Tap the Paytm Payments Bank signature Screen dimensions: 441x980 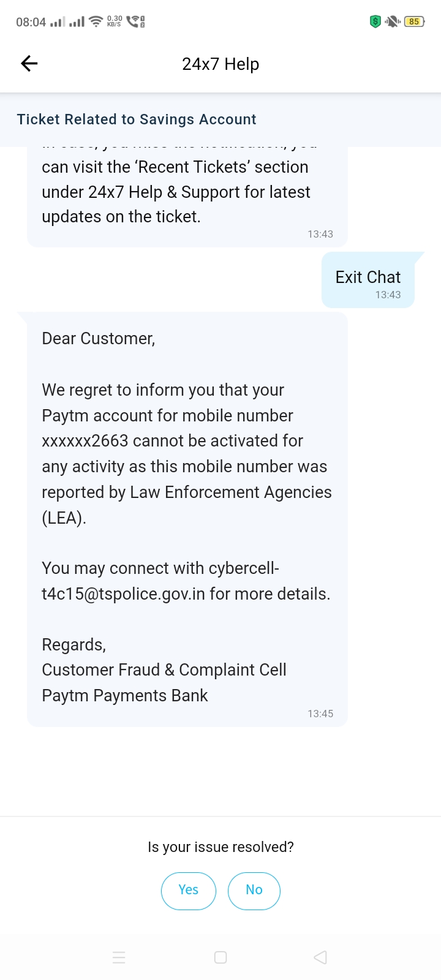[125, 696]
